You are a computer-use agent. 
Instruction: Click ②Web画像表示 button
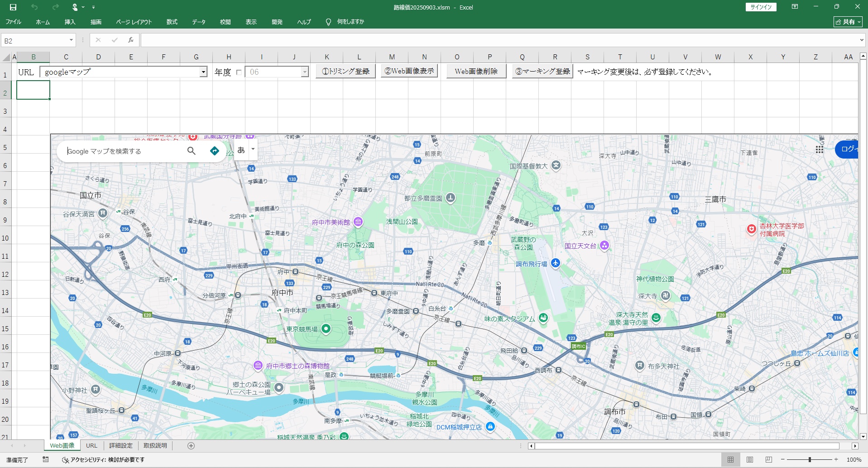point(409,71)
